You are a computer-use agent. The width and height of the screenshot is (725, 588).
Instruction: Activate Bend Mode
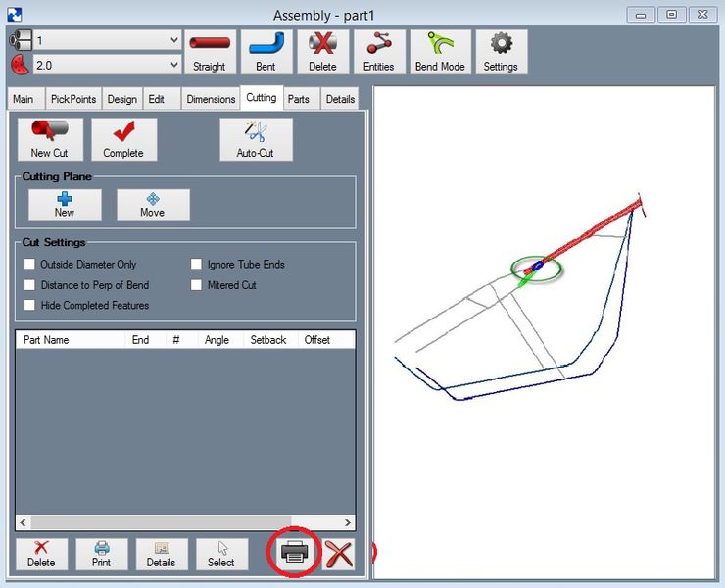(x=440, y=52)
